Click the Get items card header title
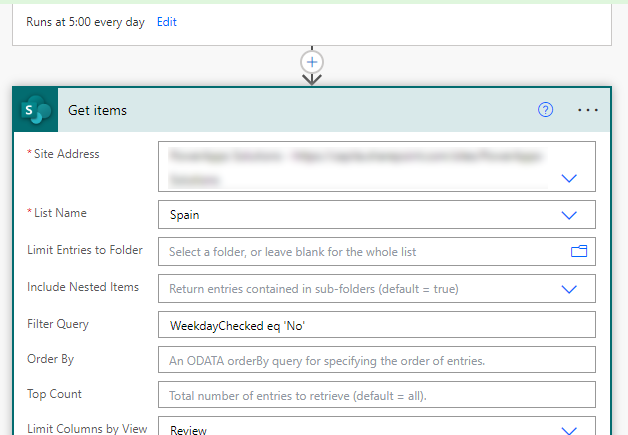Screen dimensions: 628x435 pyautogui.click(x=98, y=110)
